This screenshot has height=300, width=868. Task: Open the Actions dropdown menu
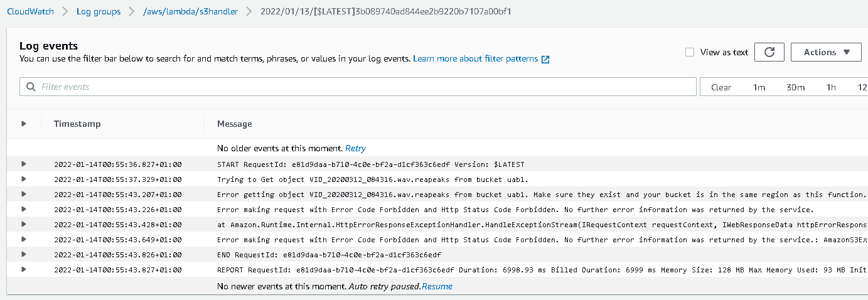tap(826, 52)
